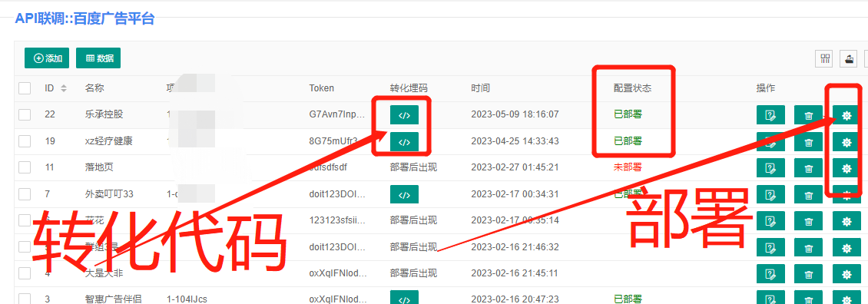
Task: Edit the xz轻疗健康 row
Action: [770, 142]
